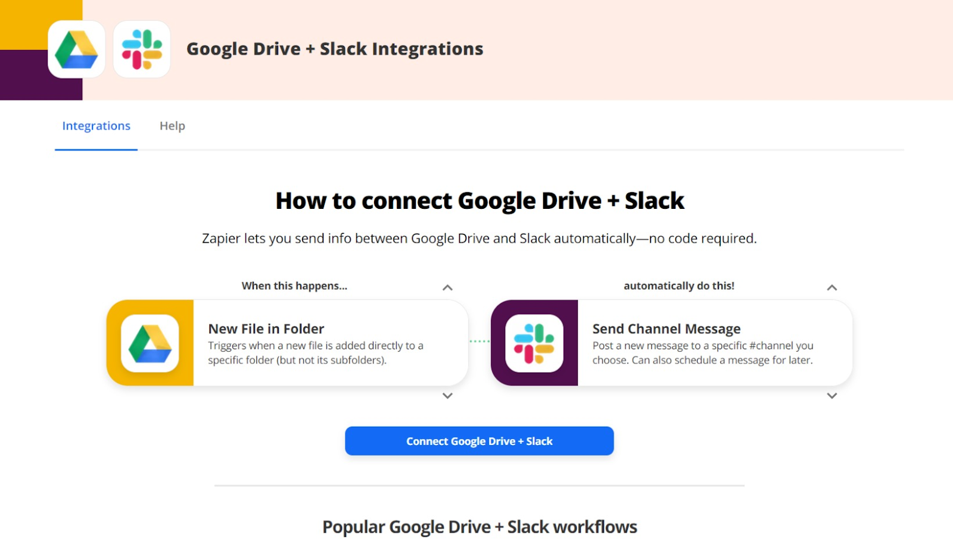Open the Integrations tab
Image resolution: width=953 pixels, height=560 pixels.
(x=96, y=126)
